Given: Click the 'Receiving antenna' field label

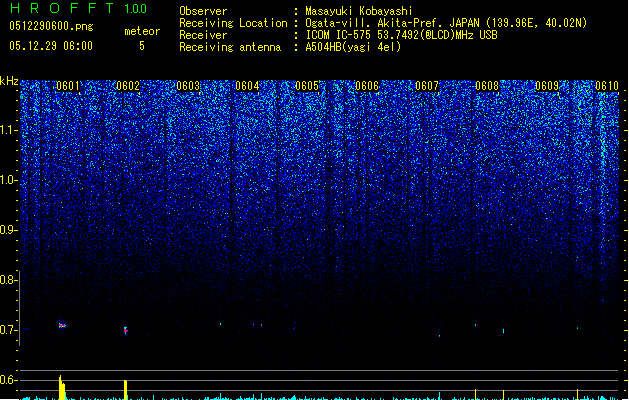Looking at the screenshot, I should (x=230, y=47).
